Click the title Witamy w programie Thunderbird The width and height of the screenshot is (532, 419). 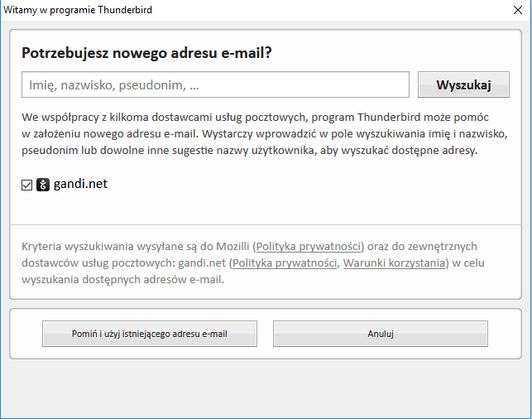click(78, 10)
